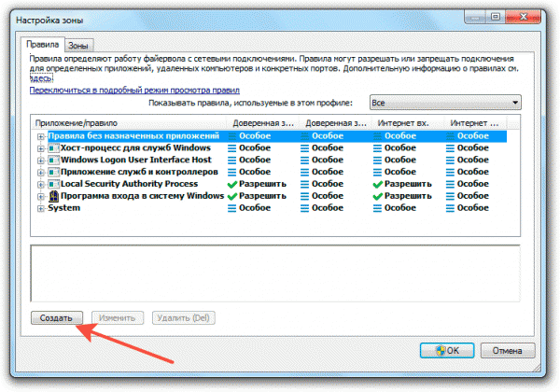Click the Хост-процесс для служб Windows app icon
The width and height of the screenshot is (560, 392).
(53, 147)
